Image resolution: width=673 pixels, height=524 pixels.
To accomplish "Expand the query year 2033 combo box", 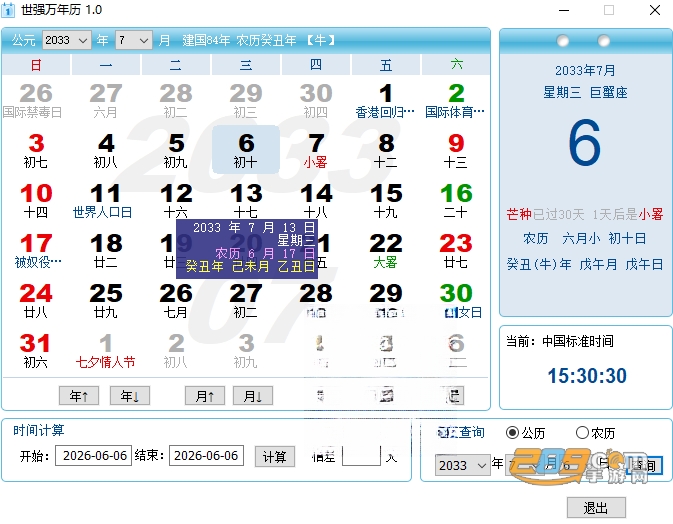I will [463, 465].
